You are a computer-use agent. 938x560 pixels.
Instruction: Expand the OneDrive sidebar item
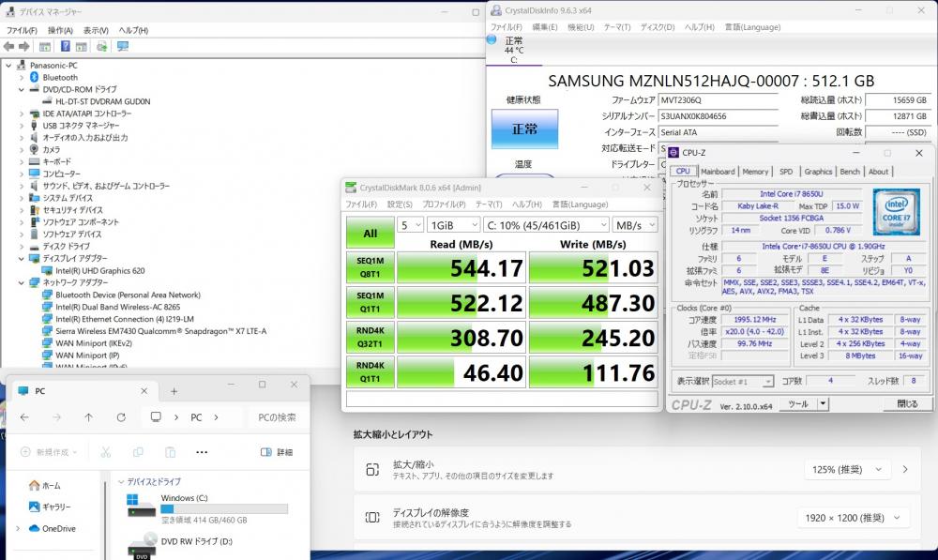[x=17, y=528]
